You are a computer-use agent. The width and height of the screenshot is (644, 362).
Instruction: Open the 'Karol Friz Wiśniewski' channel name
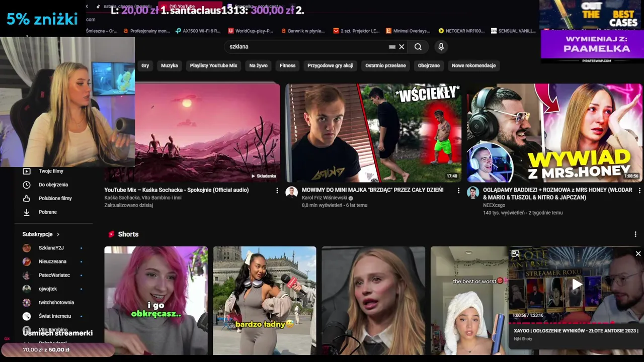coord(325,198)
